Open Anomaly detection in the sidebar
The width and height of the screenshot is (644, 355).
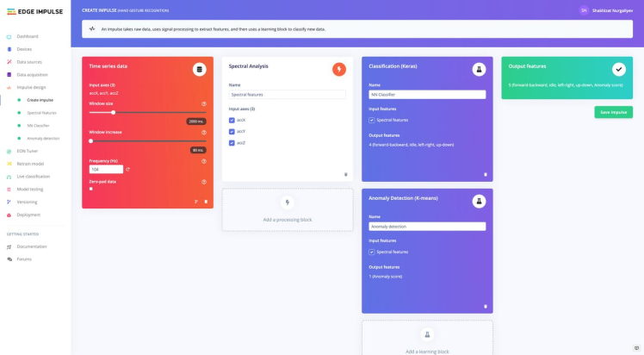coord(43,139)
